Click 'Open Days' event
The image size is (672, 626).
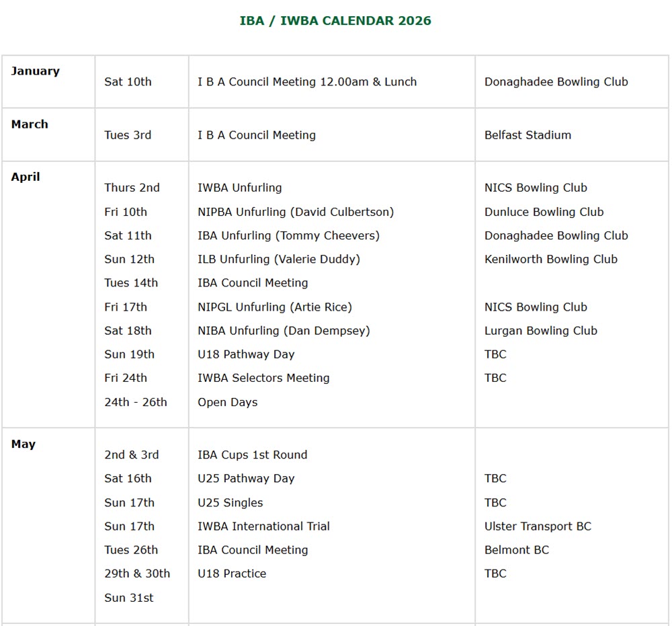[x=228, y=403]
